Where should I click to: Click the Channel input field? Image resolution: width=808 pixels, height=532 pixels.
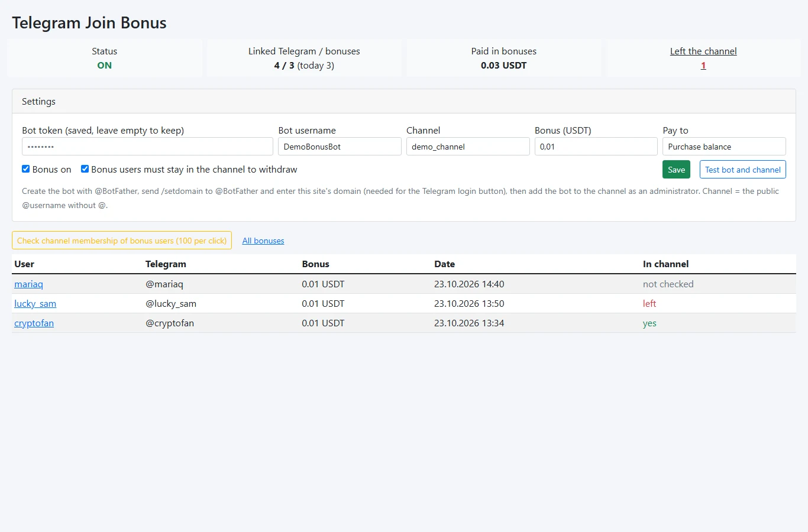tap(468, 147)
